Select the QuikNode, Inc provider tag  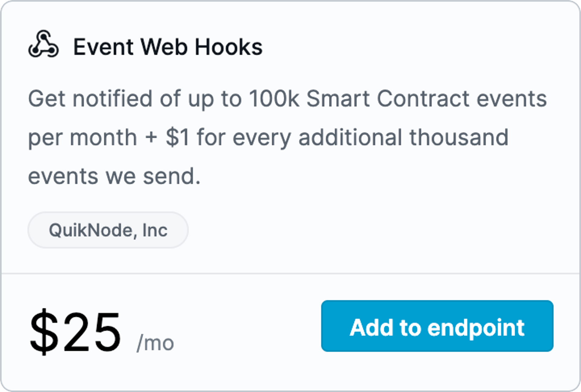(108, 230)
